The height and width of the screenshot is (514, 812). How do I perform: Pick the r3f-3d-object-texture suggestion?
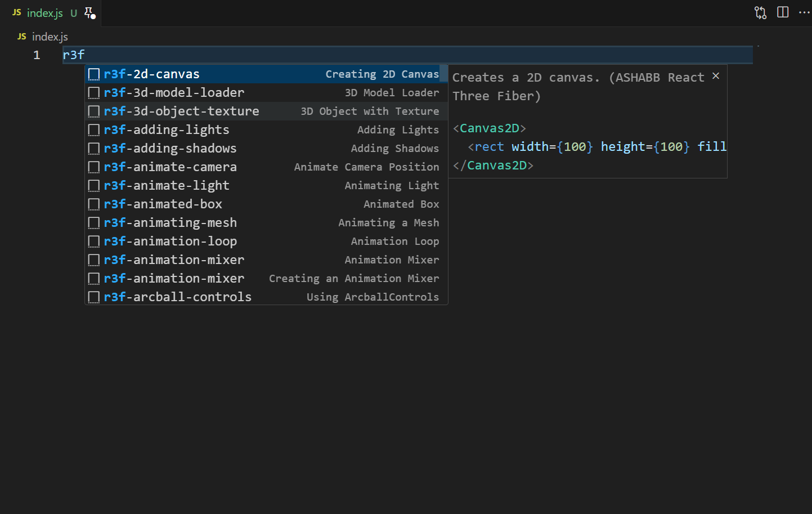point(266,111)
